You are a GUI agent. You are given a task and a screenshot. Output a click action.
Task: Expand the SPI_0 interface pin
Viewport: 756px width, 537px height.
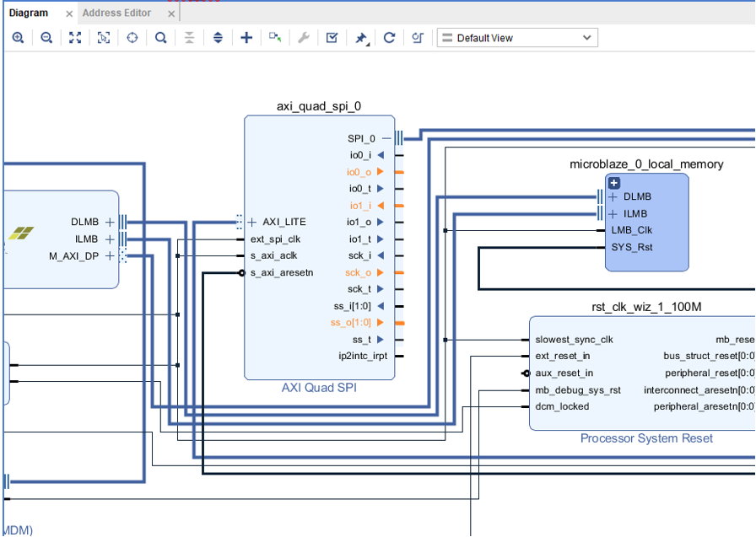(386, 138)
